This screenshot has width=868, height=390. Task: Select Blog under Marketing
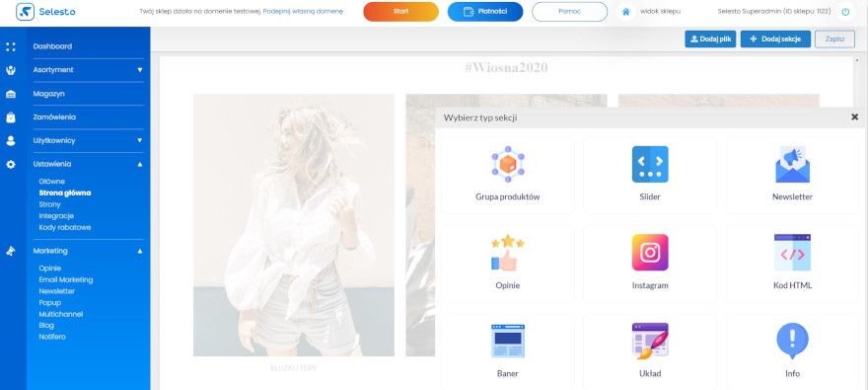click(x=46, y=326)
